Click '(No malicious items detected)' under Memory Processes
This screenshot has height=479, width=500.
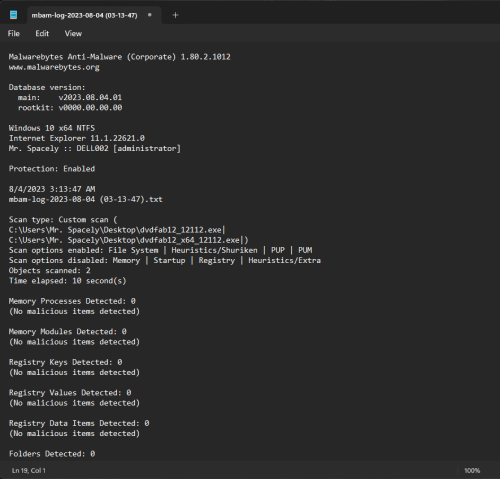[74, 312]
